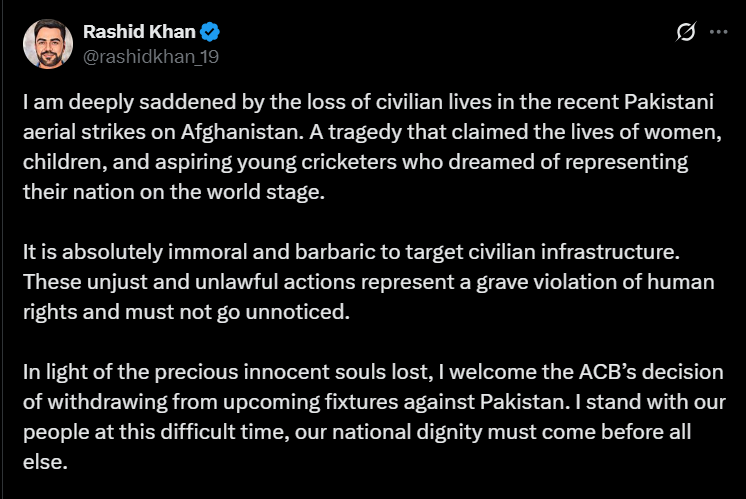This screenshot has width=746, height=499.
Task: Open the three-dot more options menu
Action: (x=718, y=33)
